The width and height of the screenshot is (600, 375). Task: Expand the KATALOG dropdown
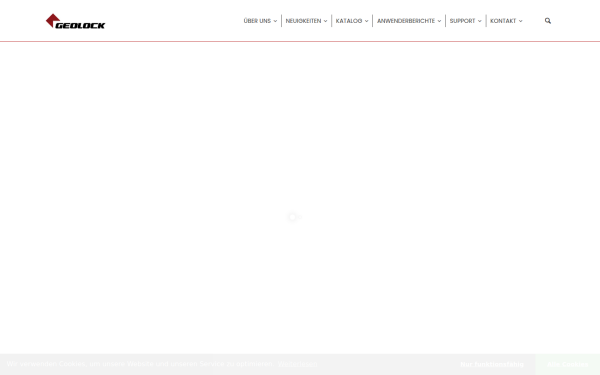tap(352, 21)
